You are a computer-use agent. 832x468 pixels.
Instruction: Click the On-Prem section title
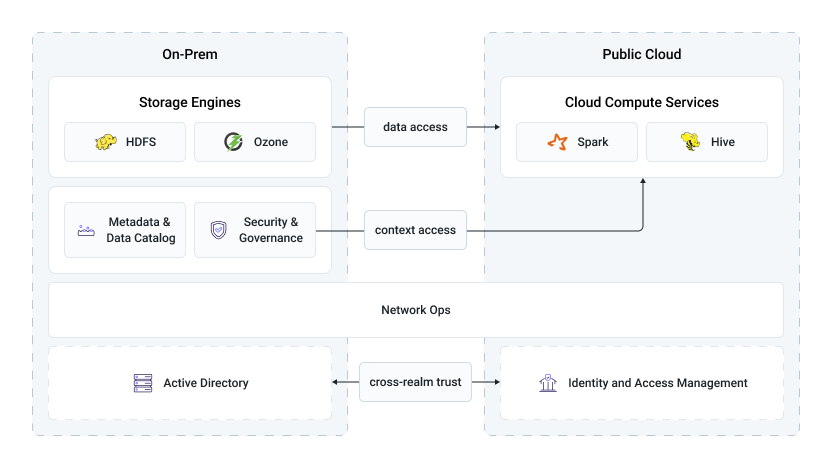tap(190, 54)
